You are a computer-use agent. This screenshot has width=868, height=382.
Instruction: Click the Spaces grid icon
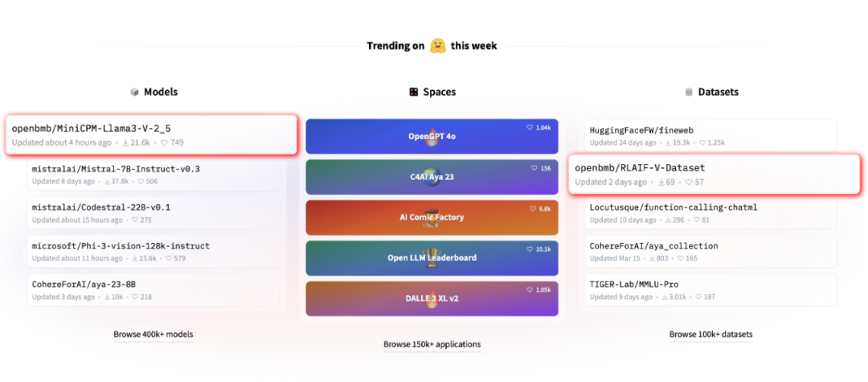pyautogui.click(x=413, y=92)
